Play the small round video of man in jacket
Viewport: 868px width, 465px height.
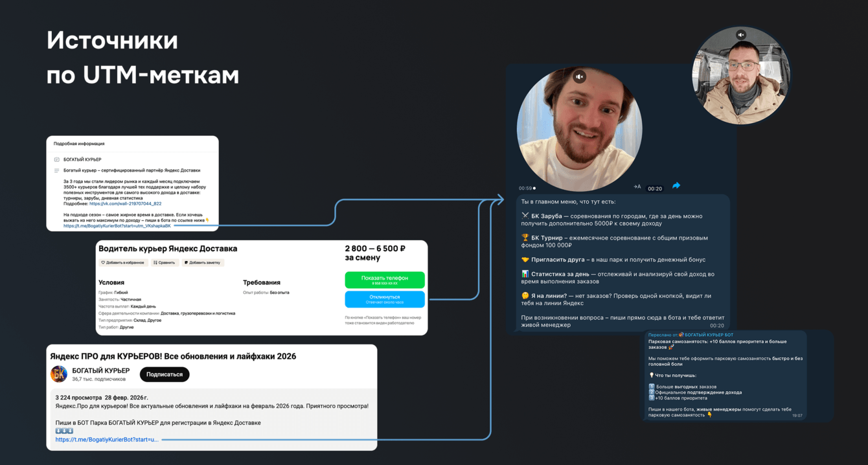pyautogui.click(x=741, y=75)
